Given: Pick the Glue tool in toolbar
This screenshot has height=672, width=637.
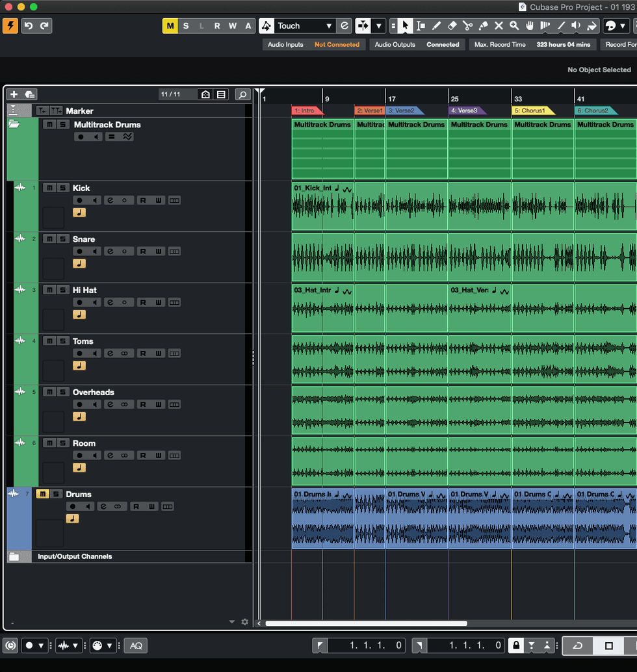Looking at the screenshot, I should [x=483, y=26].
